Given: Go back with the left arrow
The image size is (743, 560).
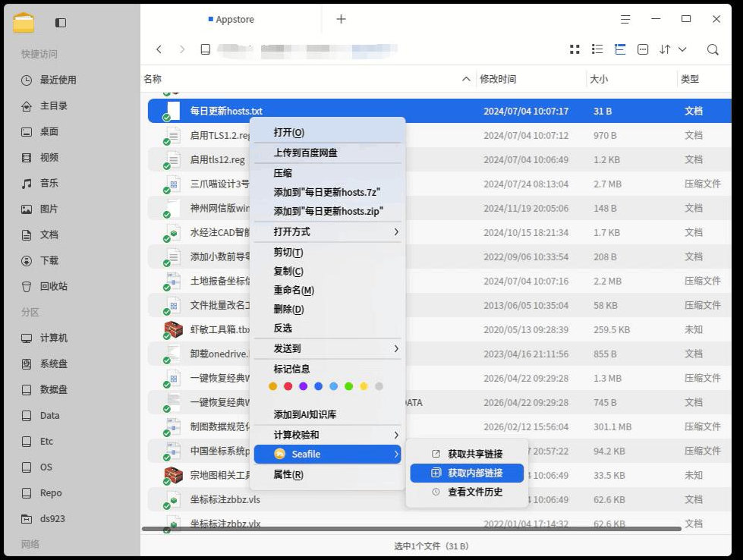Looking at the screenshot, I should tap(159, 49).
